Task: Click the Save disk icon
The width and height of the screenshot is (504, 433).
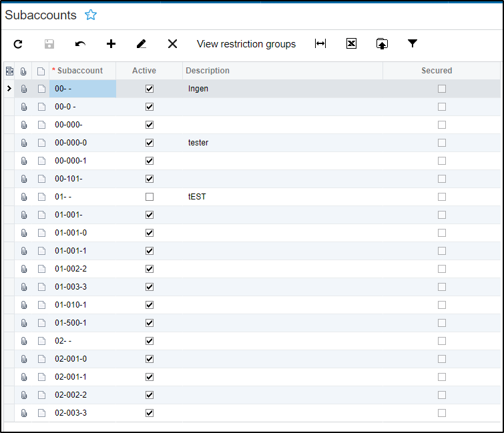Action: pyautogui.click(x=49, y=43)
